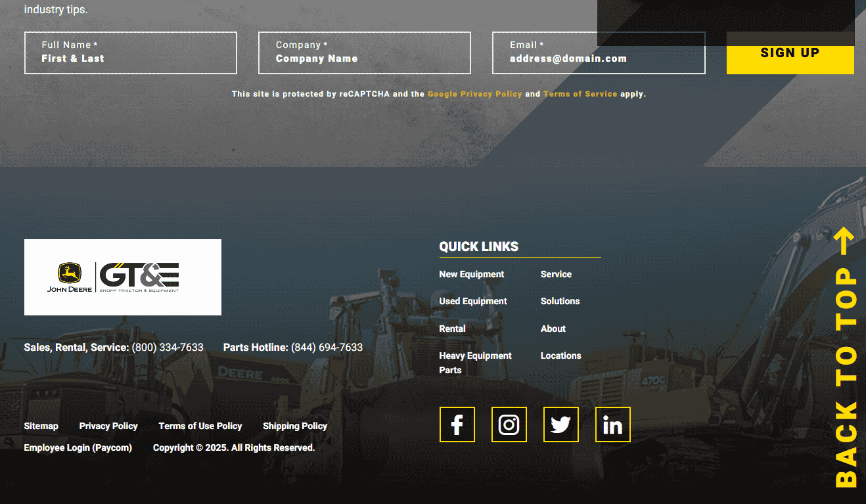Go to New Equipment quick link
The height and width of the screenshot is (504, 866).
pyautogui.click(x=471, y=274)
